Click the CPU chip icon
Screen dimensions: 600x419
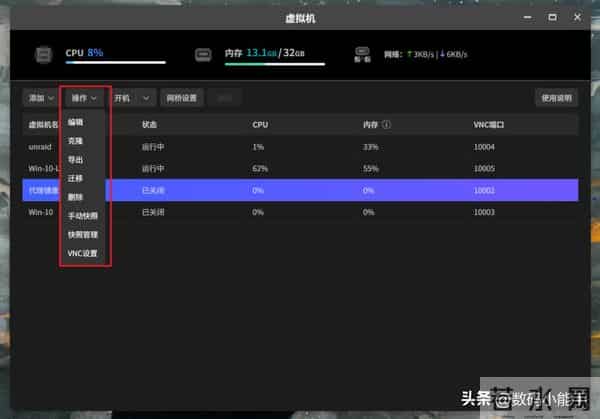(44, 54)
